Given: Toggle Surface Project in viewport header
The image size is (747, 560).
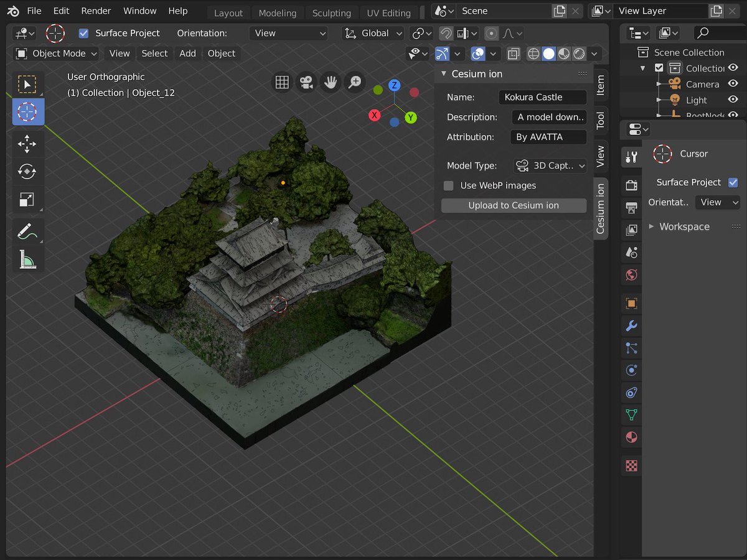Looking at the screenshot, I should [x=83, y=33].
